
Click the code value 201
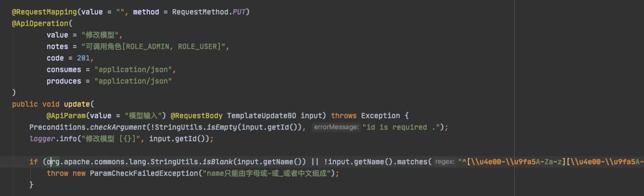(84, 58)
